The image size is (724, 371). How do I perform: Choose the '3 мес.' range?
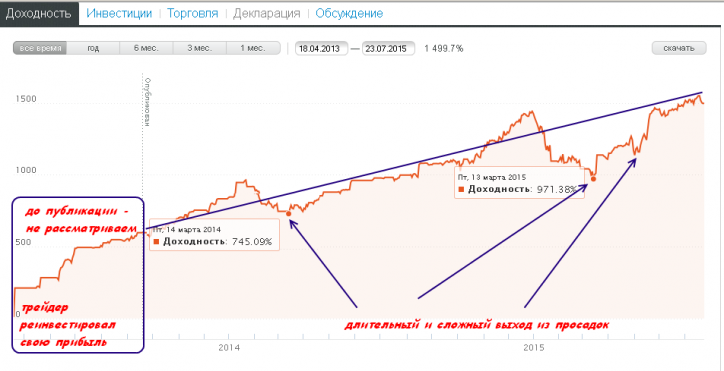199,49
